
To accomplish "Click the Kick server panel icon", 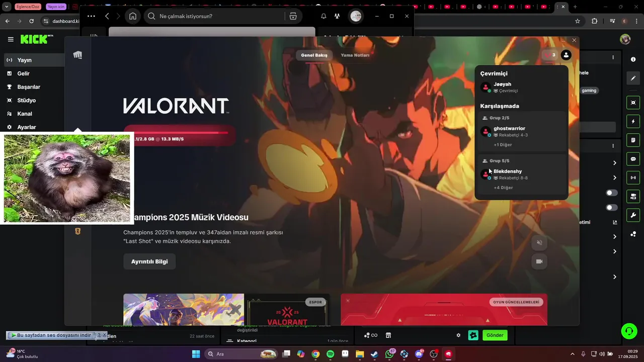I will (633, 196).
